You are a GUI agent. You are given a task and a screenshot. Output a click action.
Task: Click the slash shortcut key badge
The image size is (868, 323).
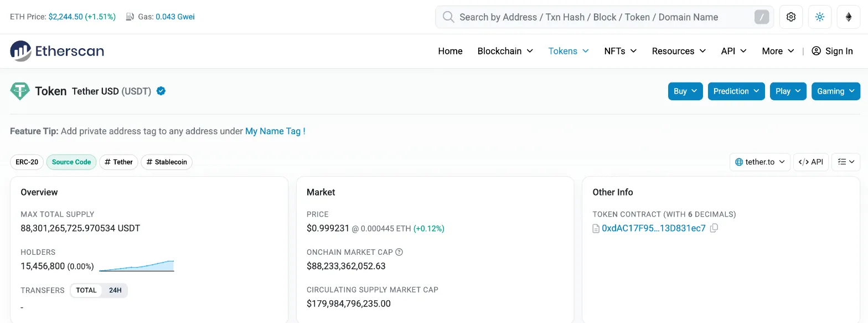[762, 17]
